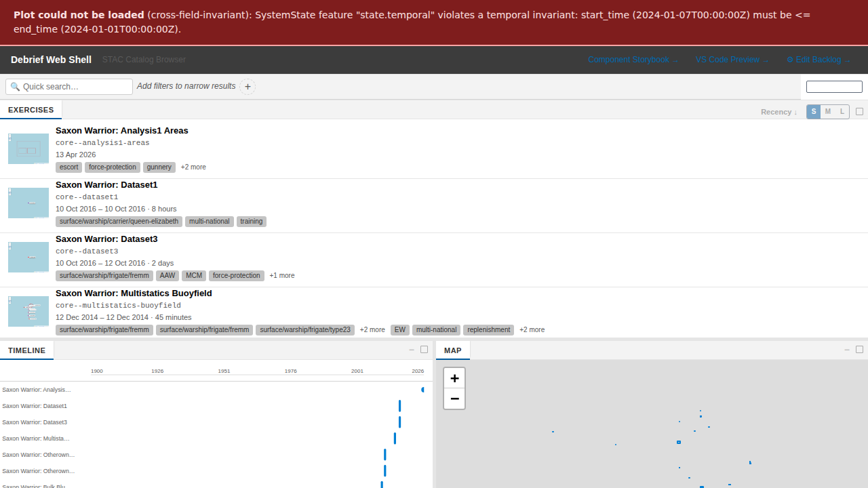Open Component Storybook link
Image resolution: width=868 pixels, height=488 pixels.
point(633,60)
